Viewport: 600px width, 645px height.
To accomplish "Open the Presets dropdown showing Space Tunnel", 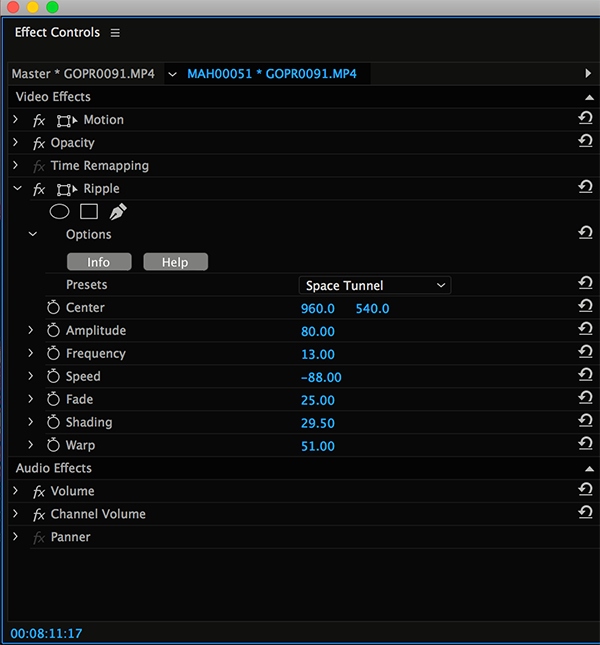I will click(375, 286).
